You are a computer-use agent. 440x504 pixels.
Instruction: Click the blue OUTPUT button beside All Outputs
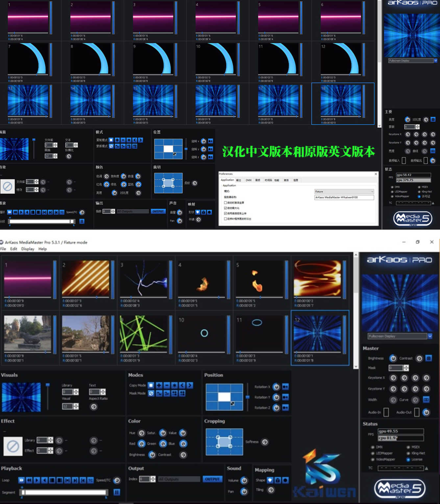coord(212,479)
